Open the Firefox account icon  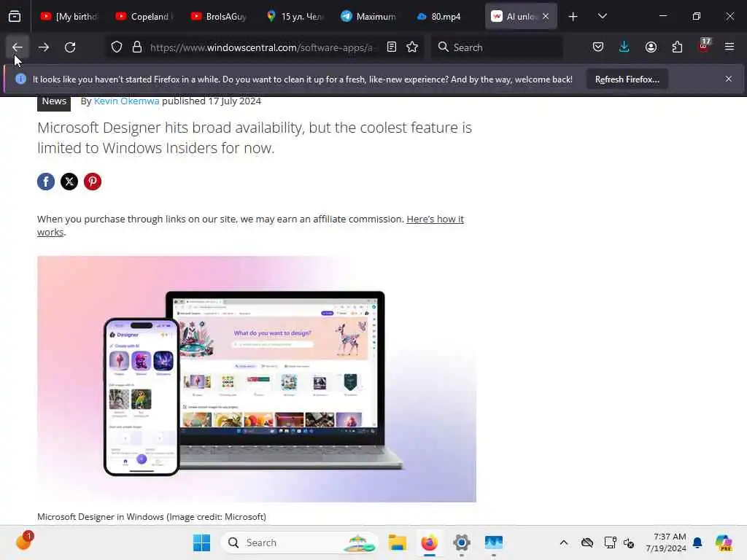pyautogui.click(x=651, y=47)
